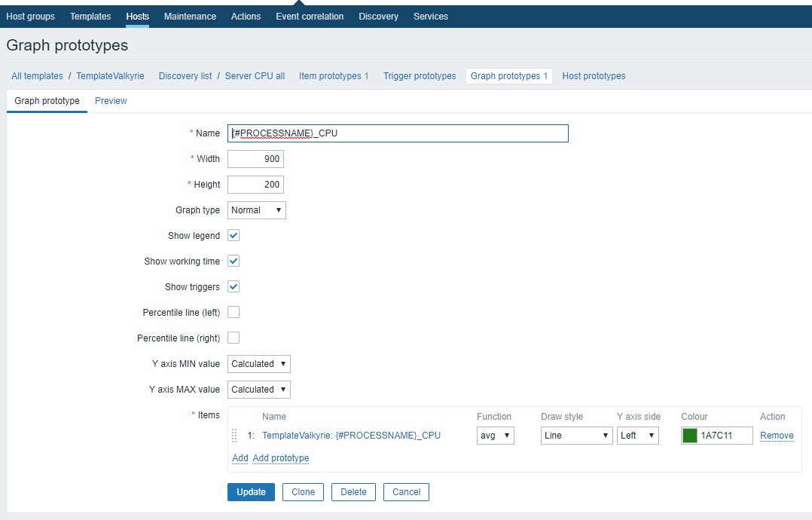Open the Graph type dropdown
The height and width of the screenshot is (520, 812).
tap(256, 210)
